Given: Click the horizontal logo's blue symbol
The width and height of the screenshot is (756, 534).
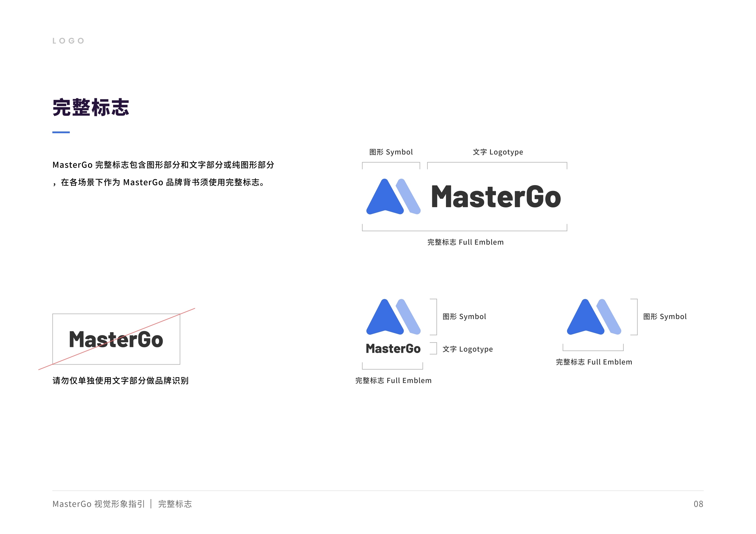Looking at the screenshot, I should [393, 197].
